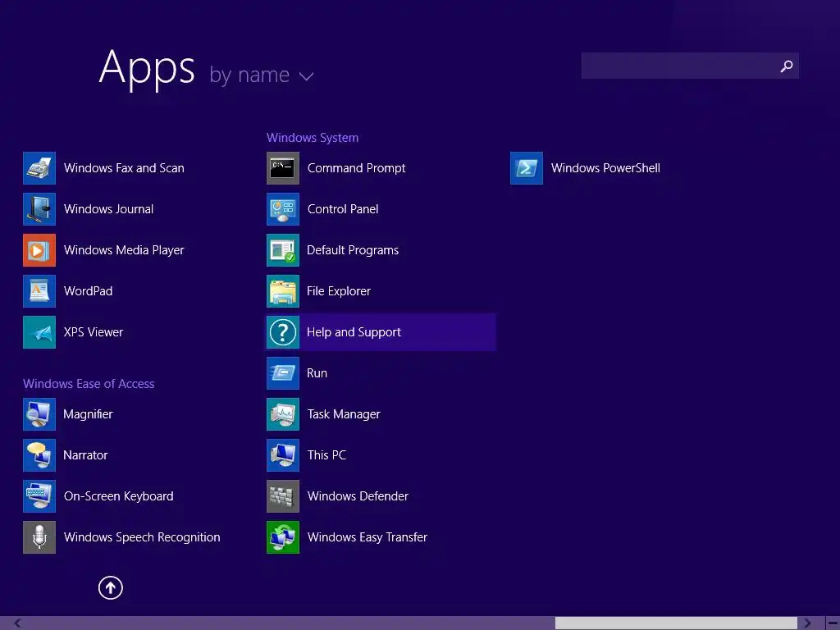Launch Windows Journal via its icon
840x630 pixels.
[x=39, y=209]
